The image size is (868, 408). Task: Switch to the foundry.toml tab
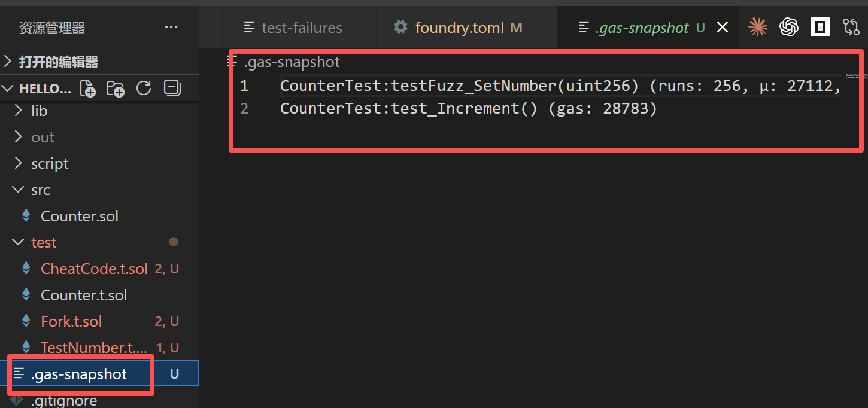(459, 28)
